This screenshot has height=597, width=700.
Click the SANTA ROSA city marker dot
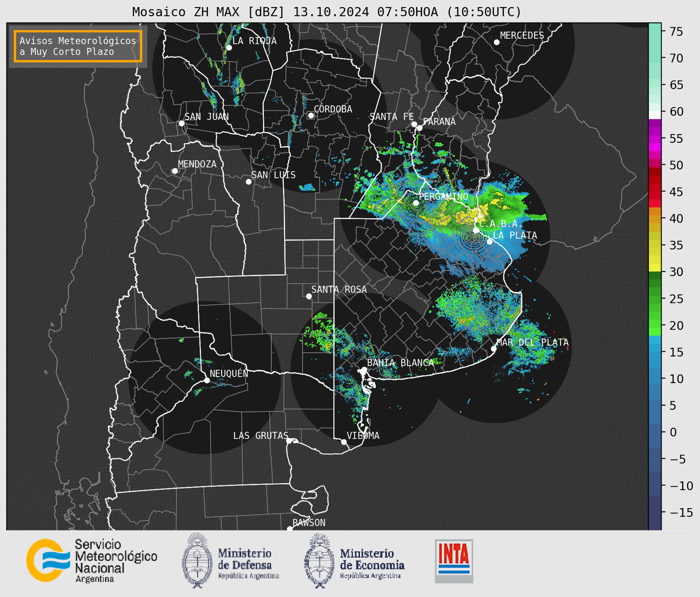click(x=309, y=296)
